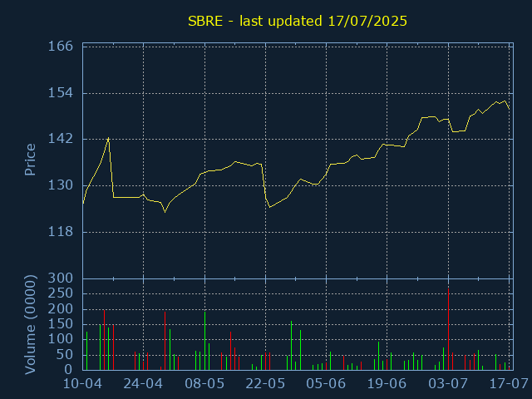Viewport: 532px width, 399px height.
Task: Click the 0 volume axis value
Action: click(x=69, y=369)
